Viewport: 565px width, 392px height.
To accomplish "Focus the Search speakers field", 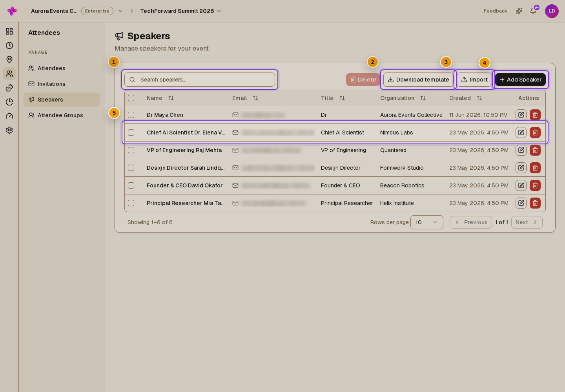I will click(x=200, y=80).
